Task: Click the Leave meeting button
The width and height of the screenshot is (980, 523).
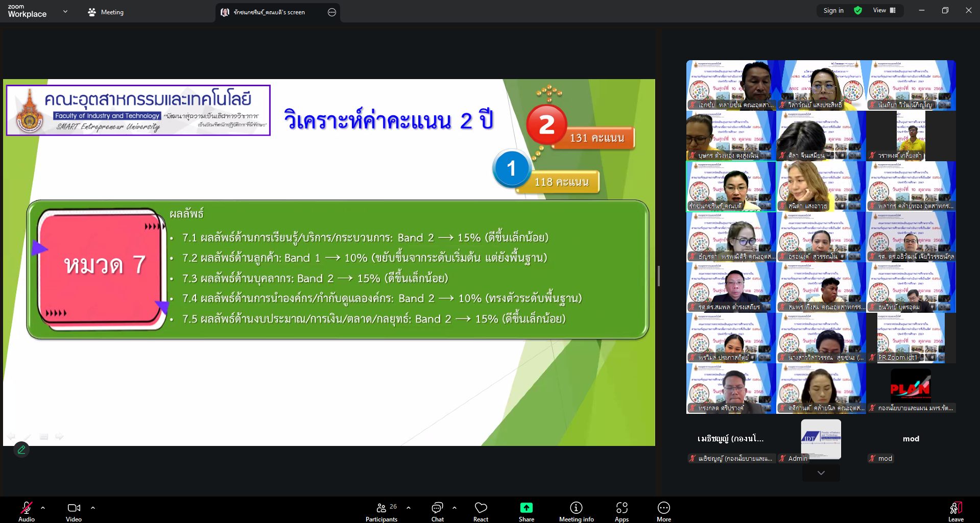Action: click(x=955, y=512)
